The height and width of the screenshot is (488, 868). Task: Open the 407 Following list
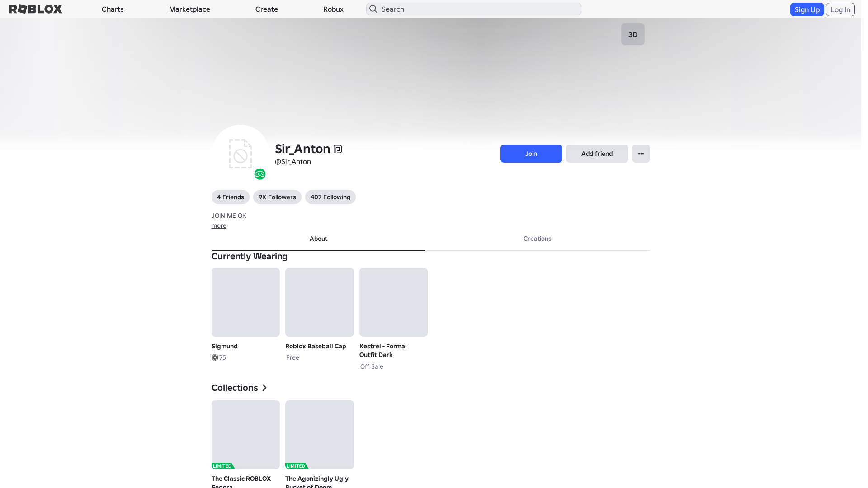click(x=330, y=197)
